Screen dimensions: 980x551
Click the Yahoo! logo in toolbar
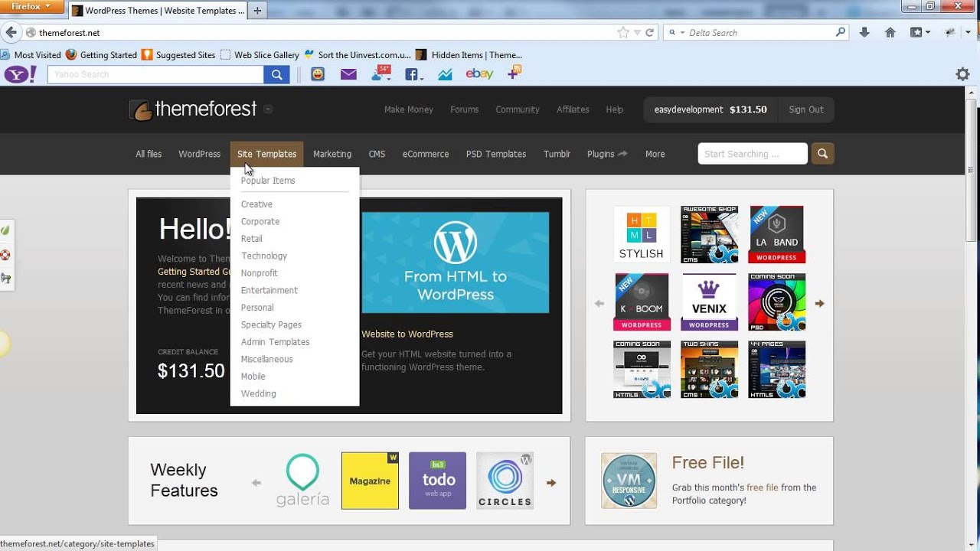coord(21,74)
